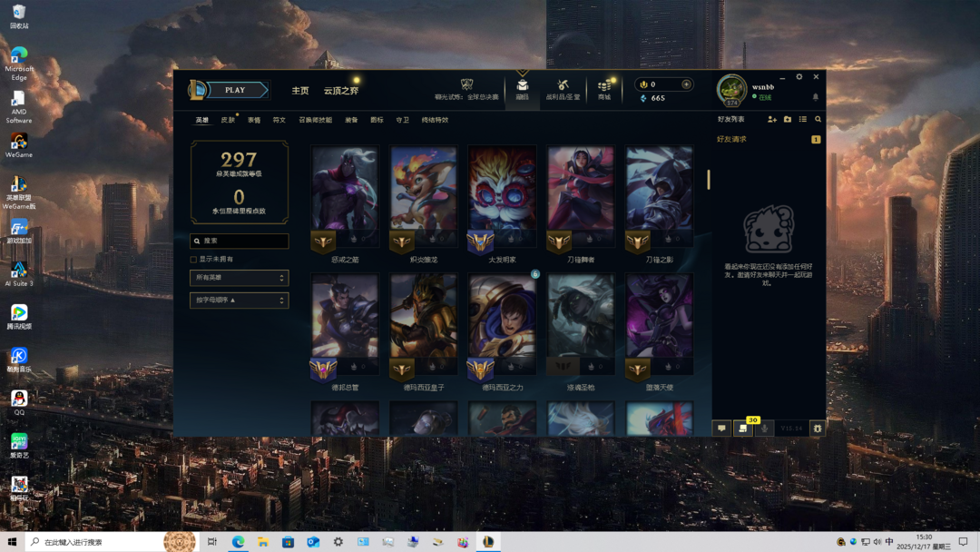The width and height of the screenshot is (980, 552).
Task: Open the 云顶之弈 tab
Action: pos(340,91)
